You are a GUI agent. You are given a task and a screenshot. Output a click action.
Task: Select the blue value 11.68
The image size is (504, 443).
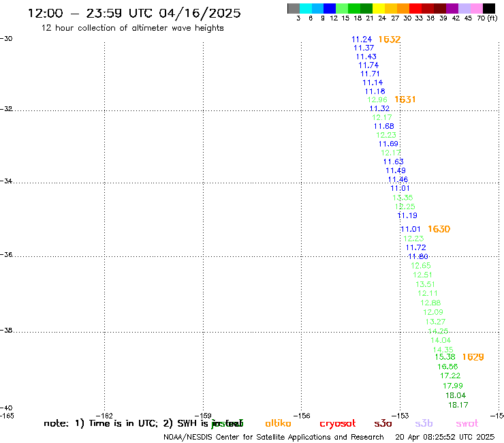[383, 126]
